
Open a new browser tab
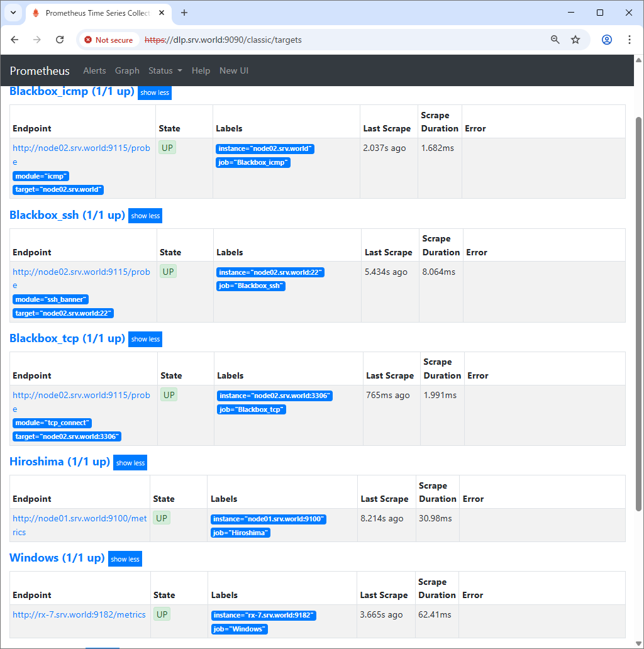(x=184, y=13)
